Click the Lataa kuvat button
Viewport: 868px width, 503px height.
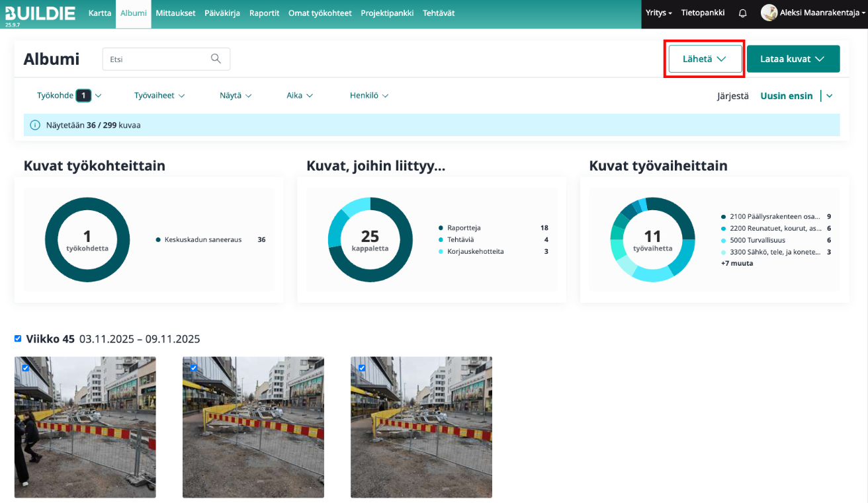[x=793, y=59]
